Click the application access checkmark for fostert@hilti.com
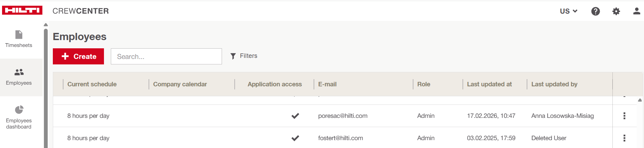Screen dimensions: 644x148 295,138
